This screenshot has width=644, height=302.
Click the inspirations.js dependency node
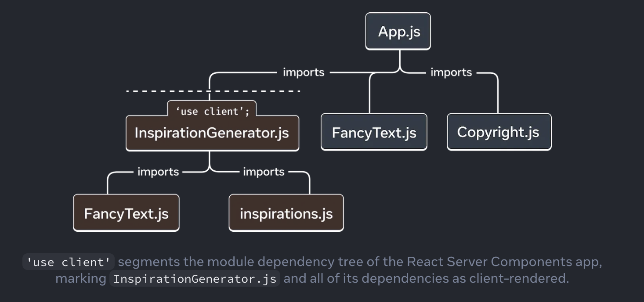286,212
